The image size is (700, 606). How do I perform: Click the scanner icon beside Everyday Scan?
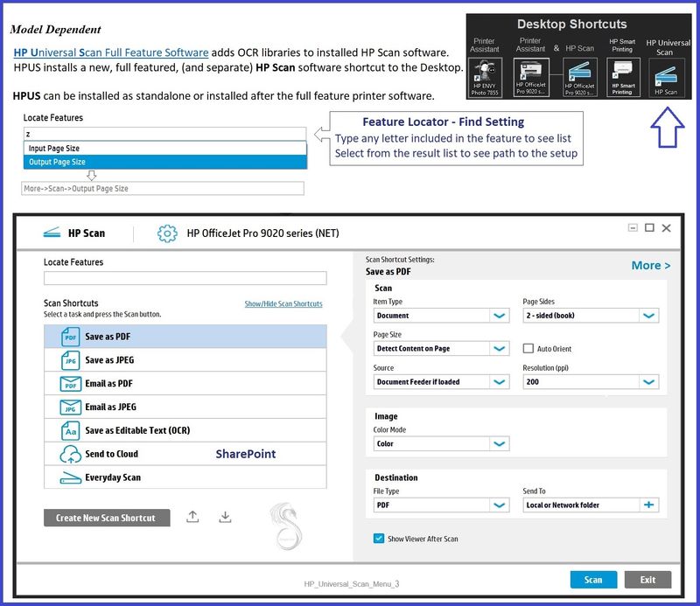tap(71, 478)
